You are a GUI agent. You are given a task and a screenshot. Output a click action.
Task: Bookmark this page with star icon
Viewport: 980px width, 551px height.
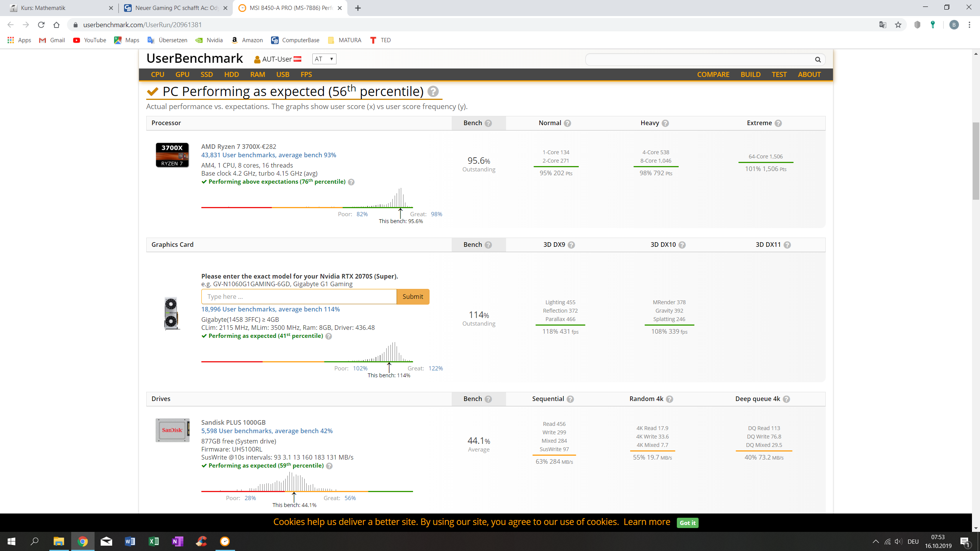click(898, 25)
